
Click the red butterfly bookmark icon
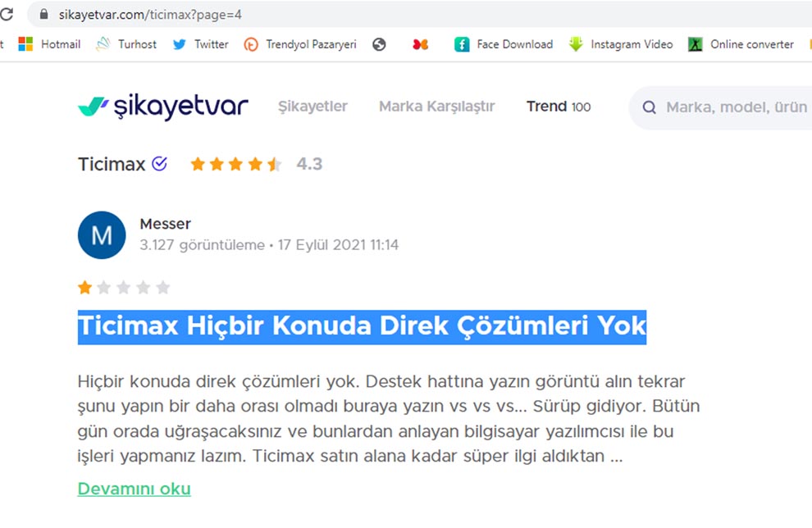[x=421, y=44]
